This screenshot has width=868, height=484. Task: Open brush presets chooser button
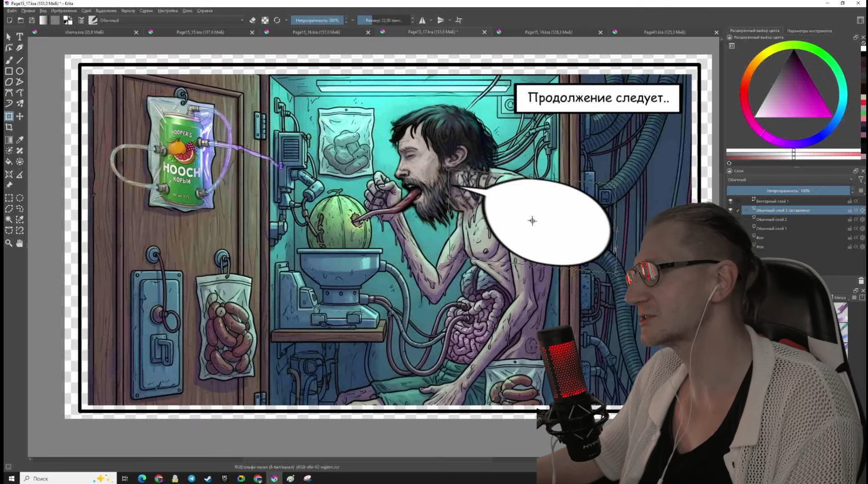click(93, 20)
